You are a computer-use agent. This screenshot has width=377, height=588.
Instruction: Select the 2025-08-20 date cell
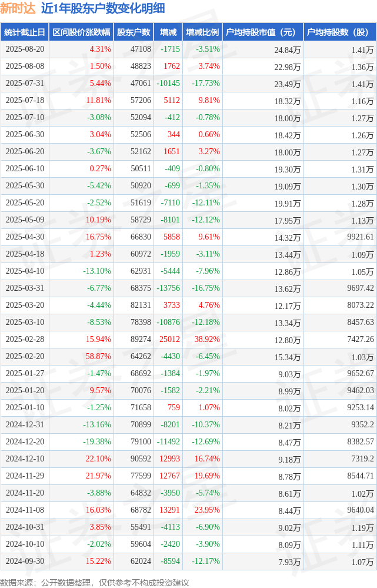[x=25, y=49]
